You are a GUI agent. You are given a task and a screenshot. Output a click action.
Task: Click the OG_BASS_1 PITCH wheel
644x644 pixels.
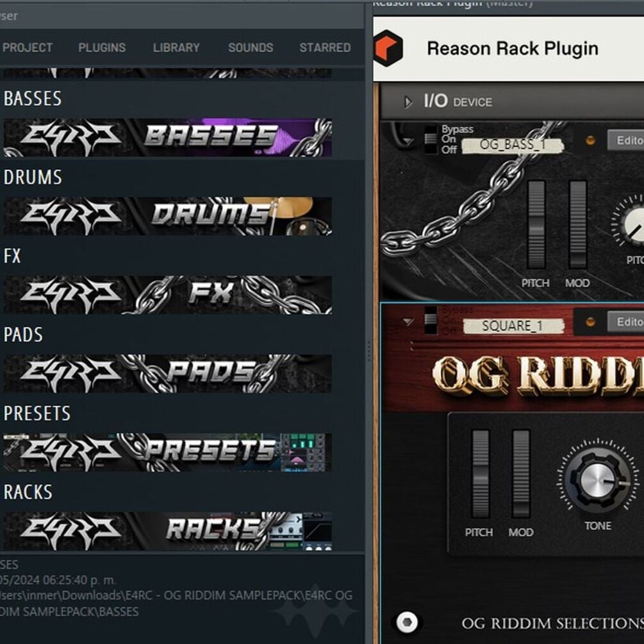point(536,225)
